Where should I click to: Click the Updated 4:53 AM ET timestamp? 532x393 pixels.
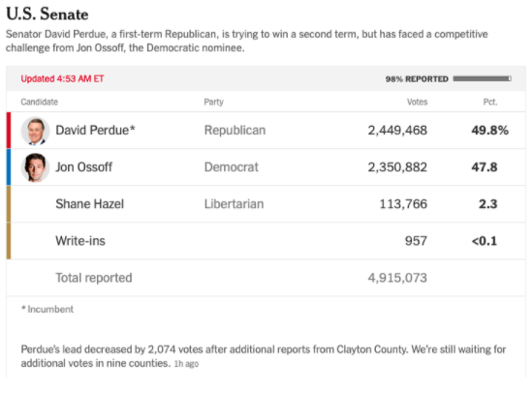[62, 79]
